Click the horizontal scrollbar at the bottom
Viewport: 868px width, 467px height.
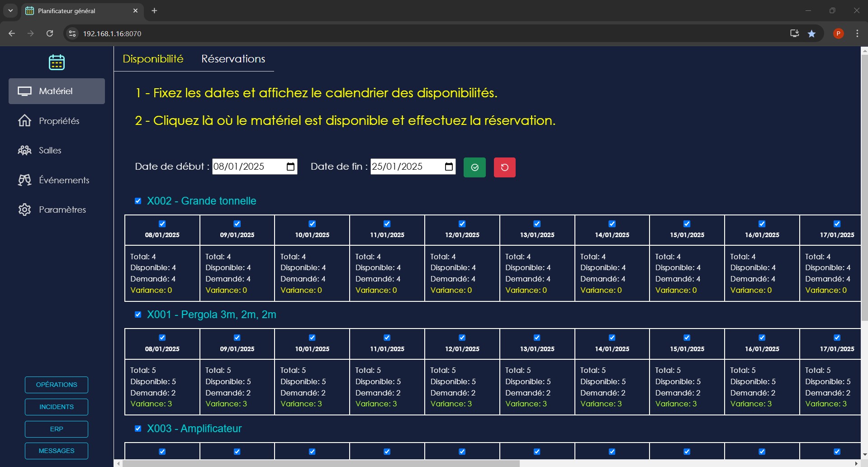(x=321, y=463)
